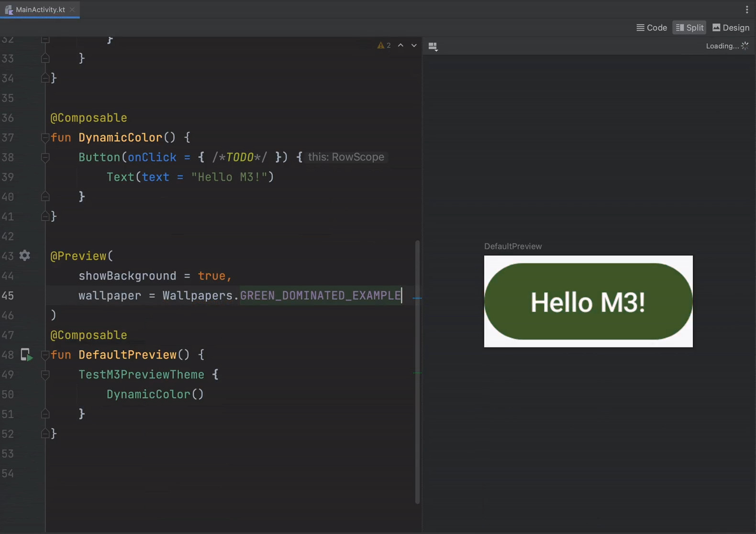Image resolution: width=756 pixels, height=534 pixels.
Task: Click the fold end marker on line 33
Action: (x=45, y=58)
